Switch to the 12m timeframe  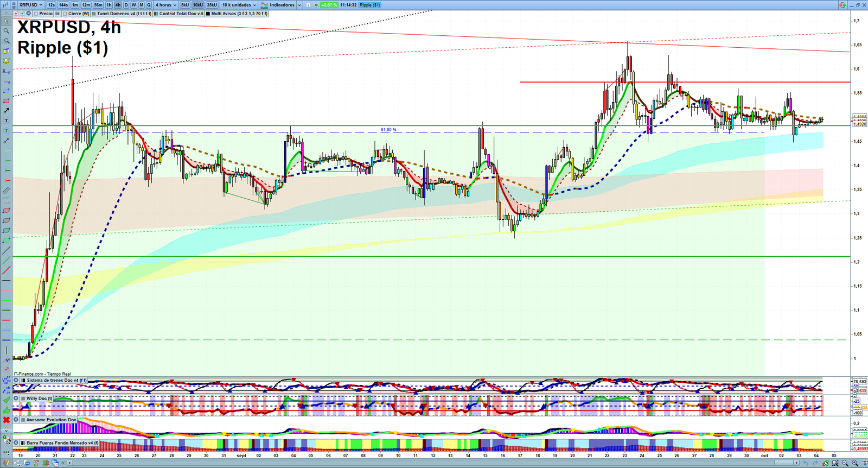point(86,5)
